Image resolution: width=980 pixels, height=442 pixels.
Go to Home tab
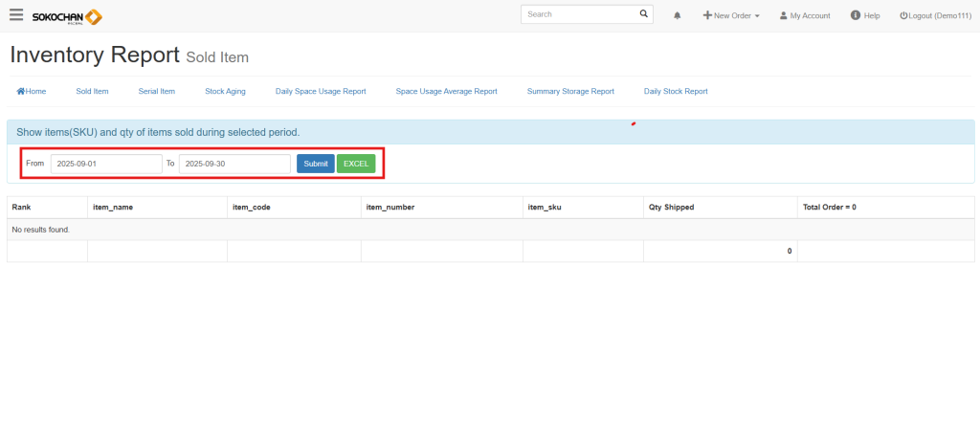[32, 92]
